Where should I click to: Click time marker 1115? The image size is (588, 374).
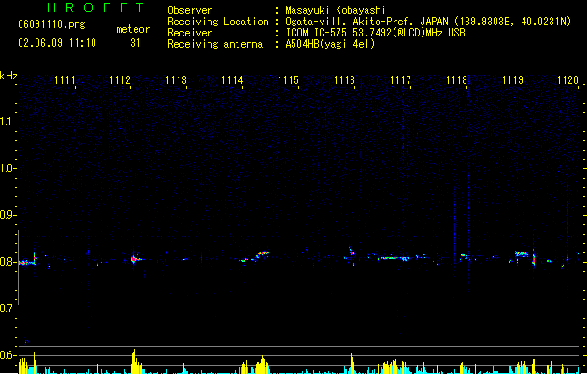tap(288, 80)
